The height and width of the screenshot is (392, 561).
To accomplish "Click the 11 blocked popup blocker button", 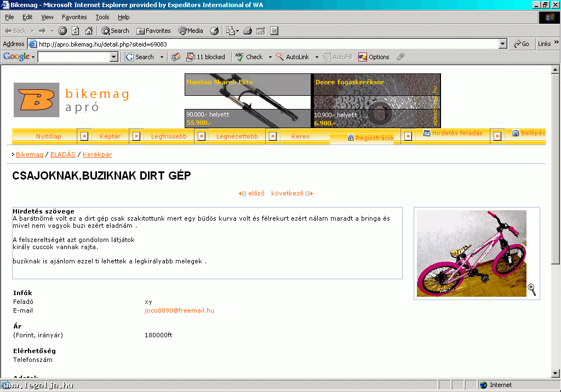I will pos(206,57).
